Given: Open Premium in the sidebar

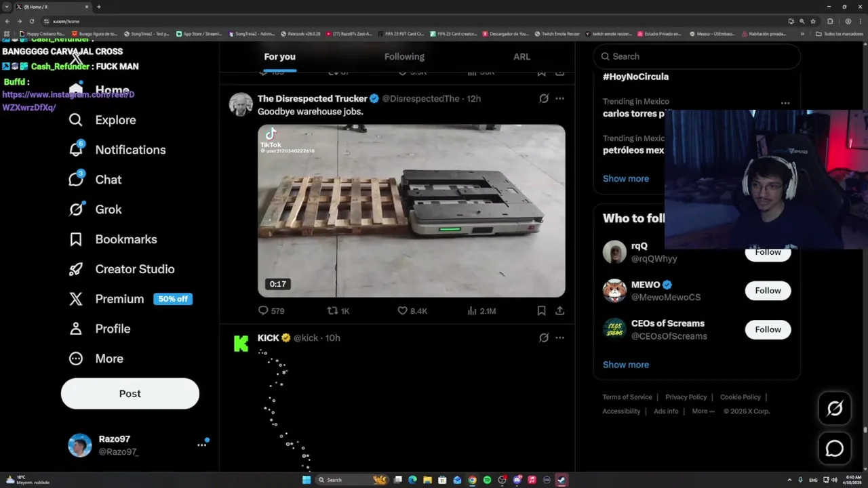Looking at the screenshot, I should (106, 299).
